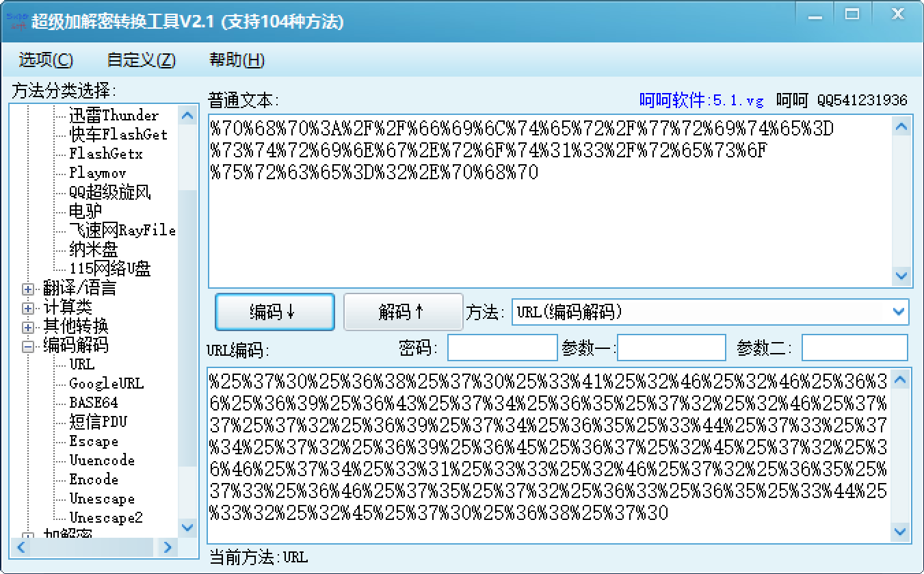Expand the 翻译/语言 tree category
This screenshot has width=924, height=574.
pyautogui.click(x=28, y=289)
